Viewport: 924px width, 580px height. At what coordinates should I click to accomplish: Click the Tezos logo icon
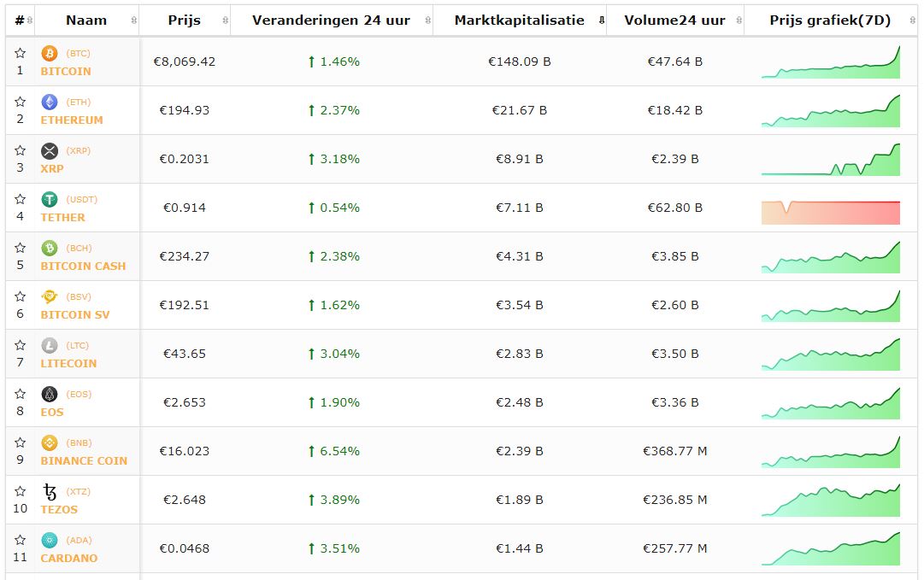50,492
